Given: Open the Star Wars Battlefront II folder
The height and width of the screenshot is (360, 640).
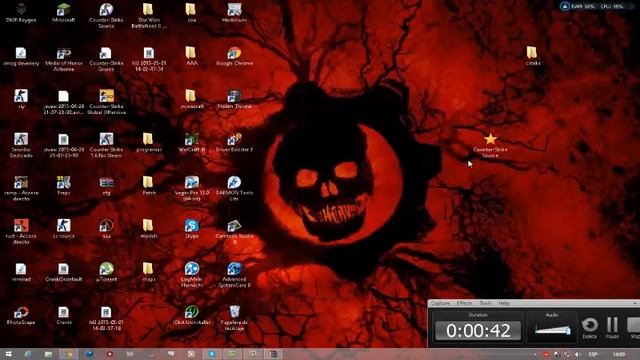Looking at the screenshot, I should (149, 16).
